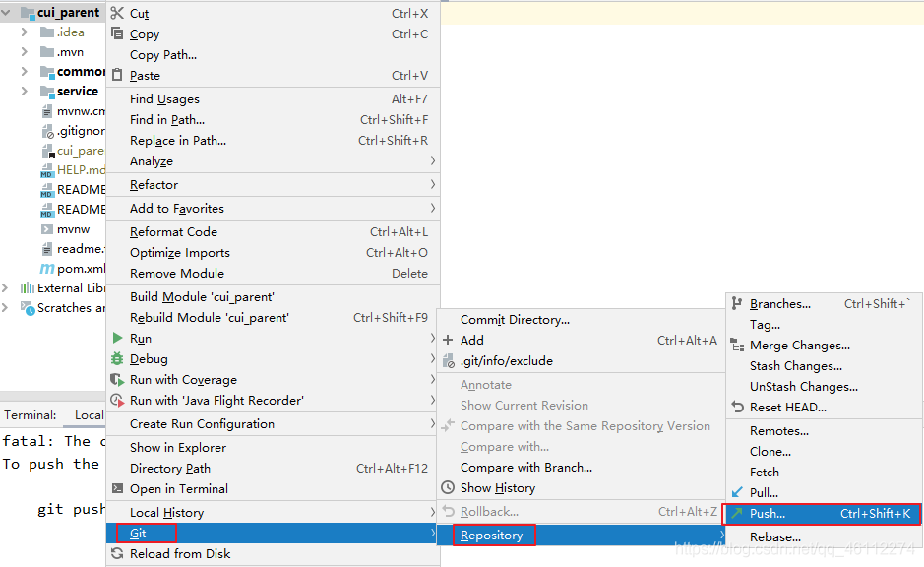
Task: Open the Remotes dialog entry
Action: pyautogui.click(x=824, y=430)
